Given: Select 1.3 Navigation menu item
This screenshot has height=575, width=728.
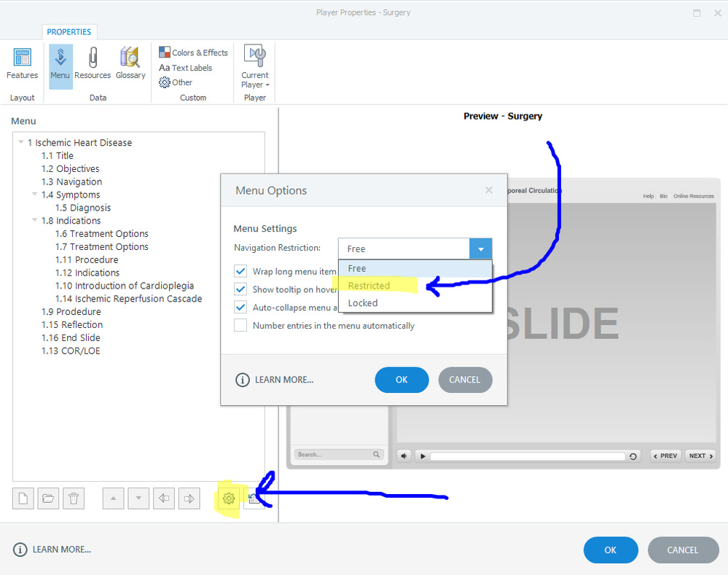Looking at the screenshot, I should pyautogui.click(x=72, y=181).
